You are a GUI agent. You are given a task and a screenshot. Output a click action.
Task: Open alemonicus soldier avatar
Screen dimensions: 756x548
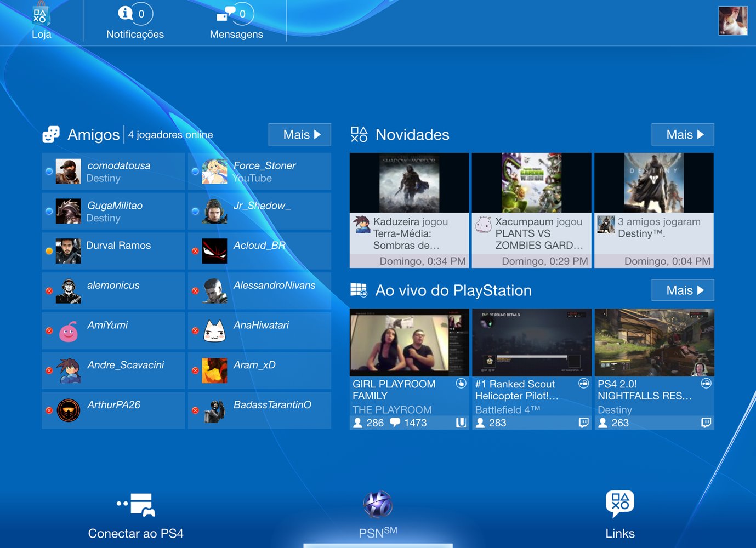(69, 291)
